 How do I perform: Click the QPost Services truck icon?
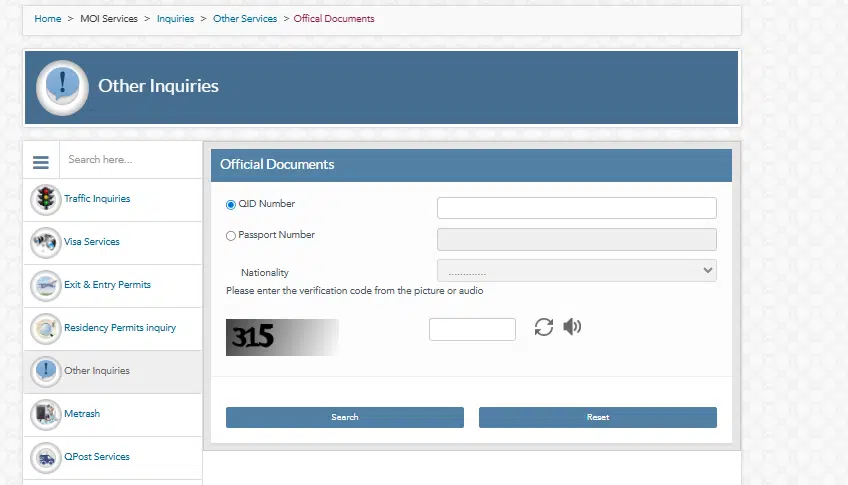pos(45,457)
